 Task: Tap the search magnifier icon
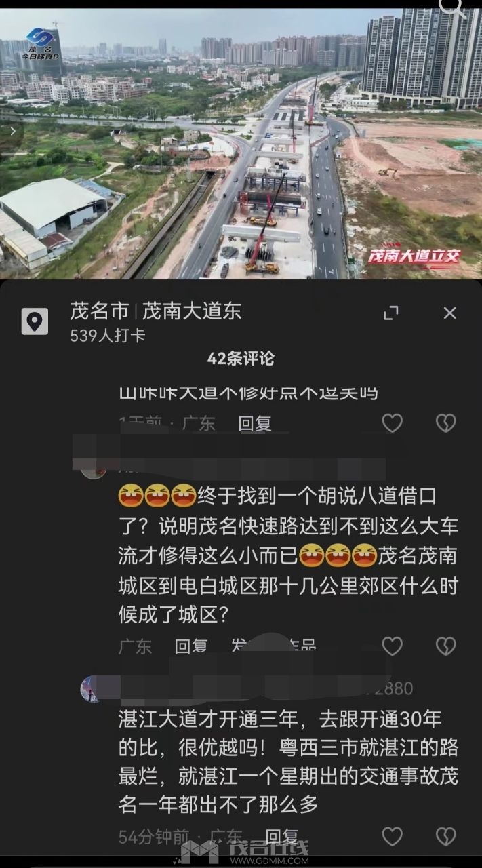[x=452, y=8]
